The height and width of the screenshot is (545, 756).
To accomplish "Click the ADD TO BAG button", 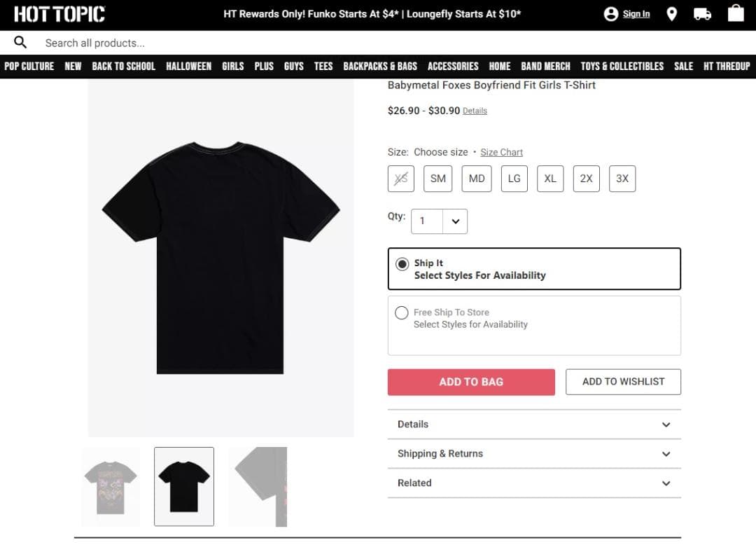I will click(x=471, y=382).
